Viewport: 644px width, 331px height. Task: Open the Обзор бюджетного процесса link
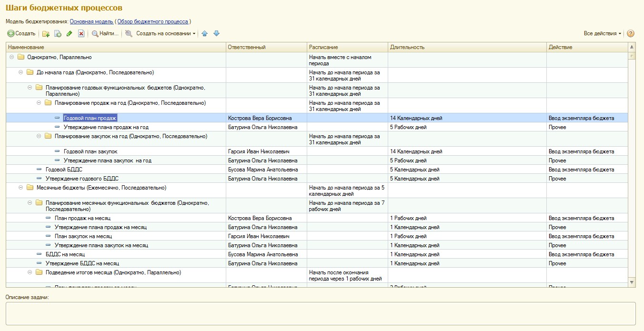(152, 21)
